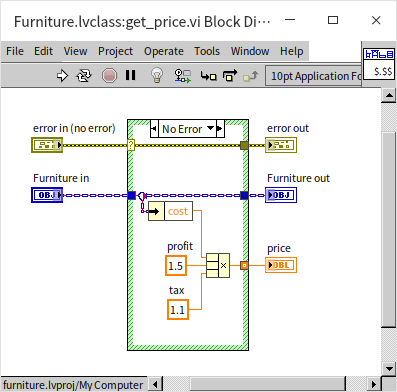Click horizontal scrollbar right arrow

coord(374,384)
